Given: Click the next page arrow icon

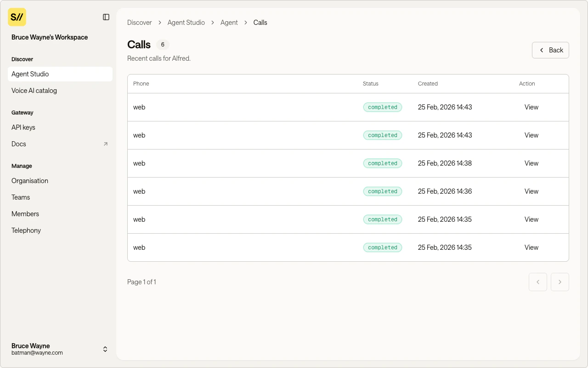Looking at the screenshot, I should (x=560, y=282).
